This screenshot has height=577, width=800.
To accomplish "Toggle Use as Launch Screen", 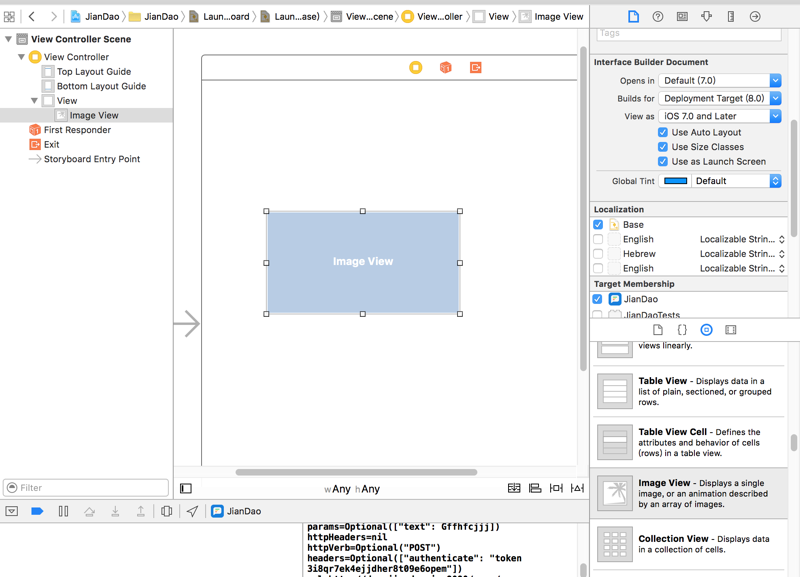I will [663, 162].
